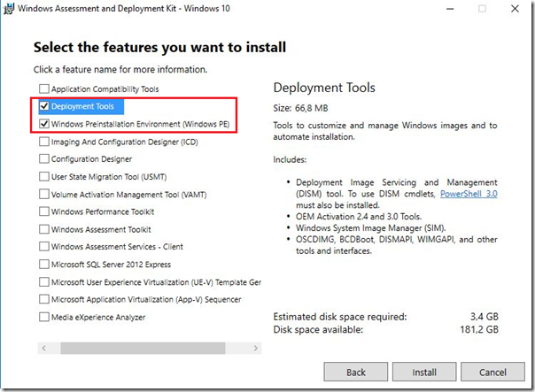The height and width of the screenshot is (392, 535).
Task: Click the Windows ADK title bar icon
Action: pos(11,10)
